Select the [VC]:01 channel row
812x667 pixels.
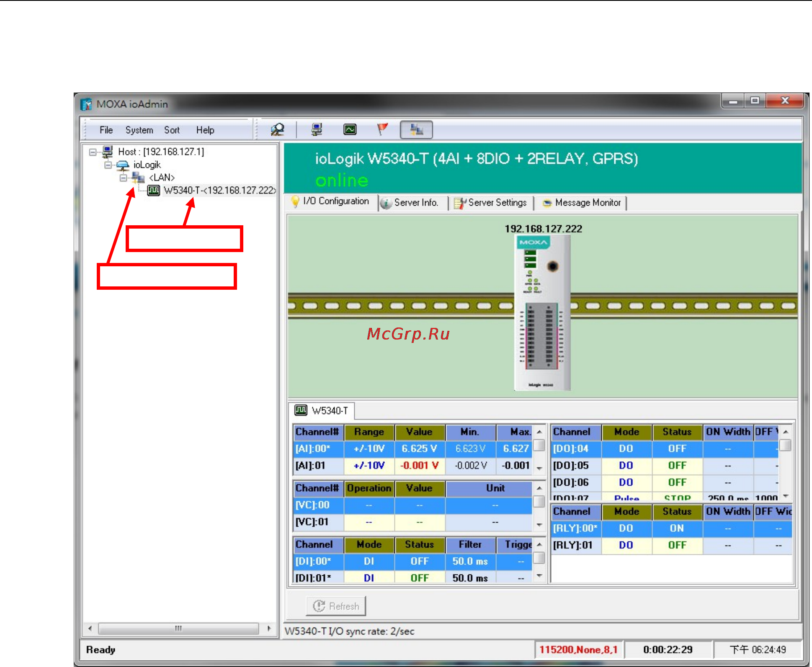[x=412, y=522]
